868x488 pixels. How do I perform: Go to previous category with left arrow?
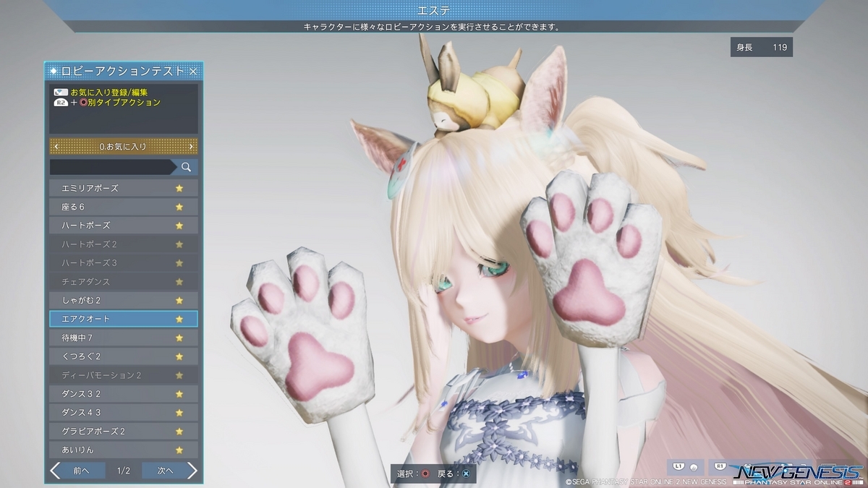(x=56, y=147)
